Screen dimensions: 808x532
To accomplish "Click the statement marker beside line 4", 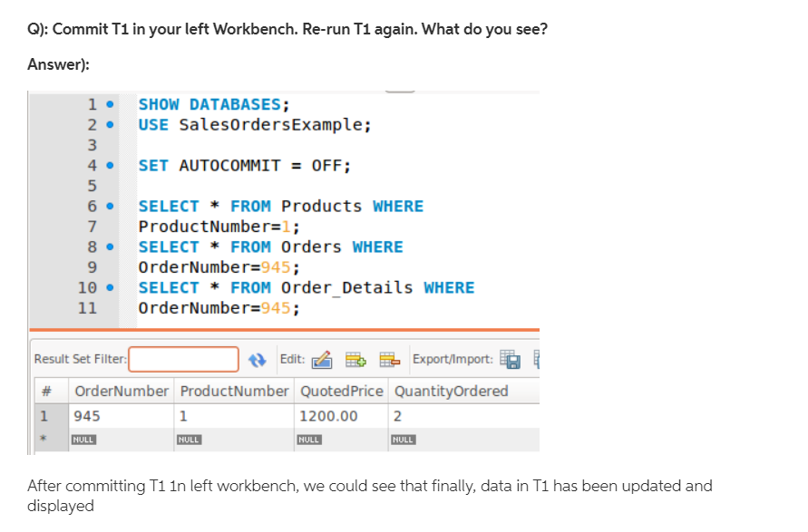I will click(109, 165).
